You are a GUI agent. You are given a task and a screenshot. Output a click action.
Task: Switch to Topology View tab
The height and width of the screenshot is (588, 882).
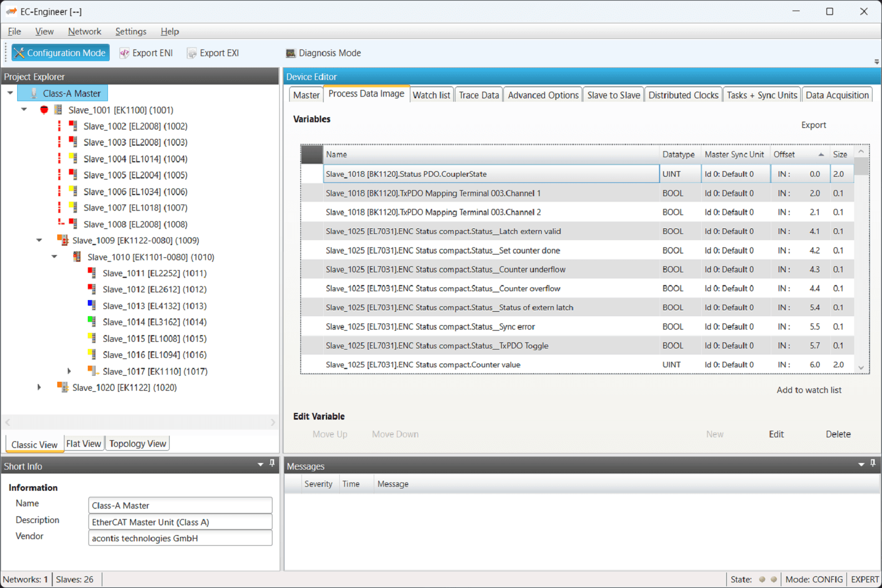[x=137, y=444]
